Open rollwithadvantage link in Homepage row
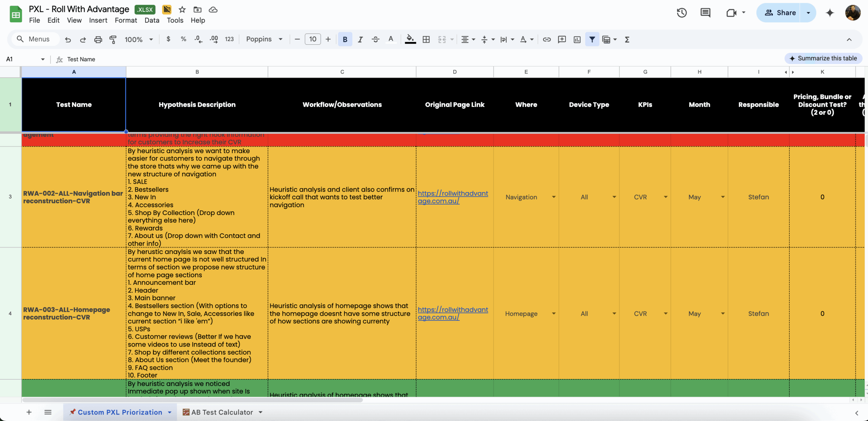 [453, 314]
